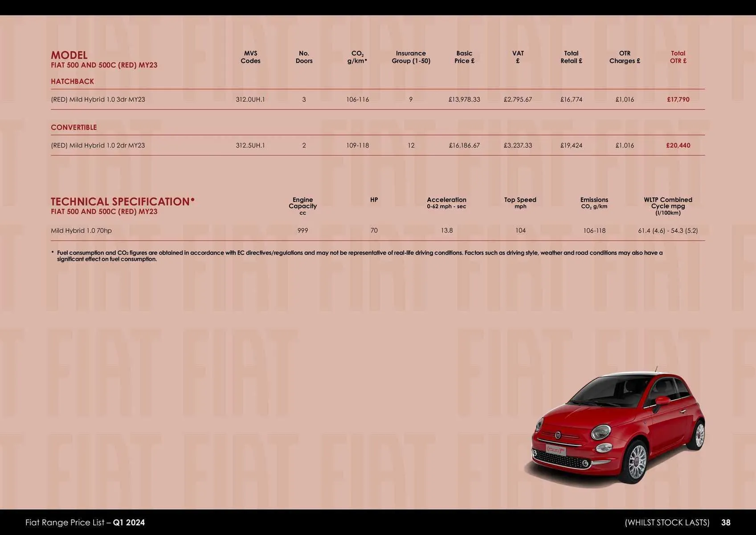756x535 pixels.
Task: Select the Total OTR £20,440 figure
Action: click(678, 145)
